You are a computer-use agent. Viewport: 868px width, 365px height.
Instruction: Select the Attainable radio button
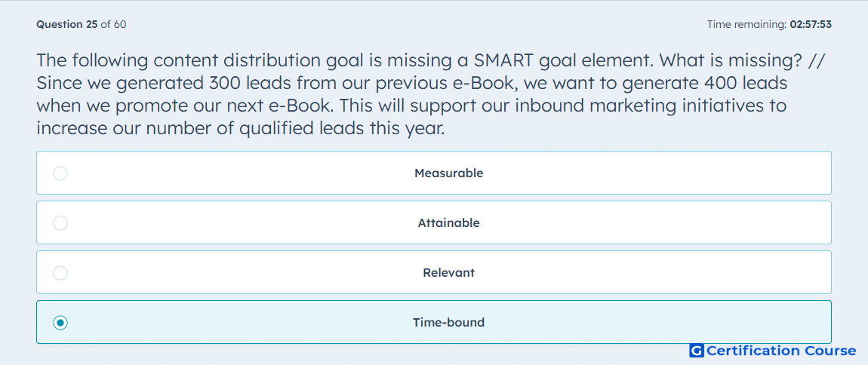[60, 223]
